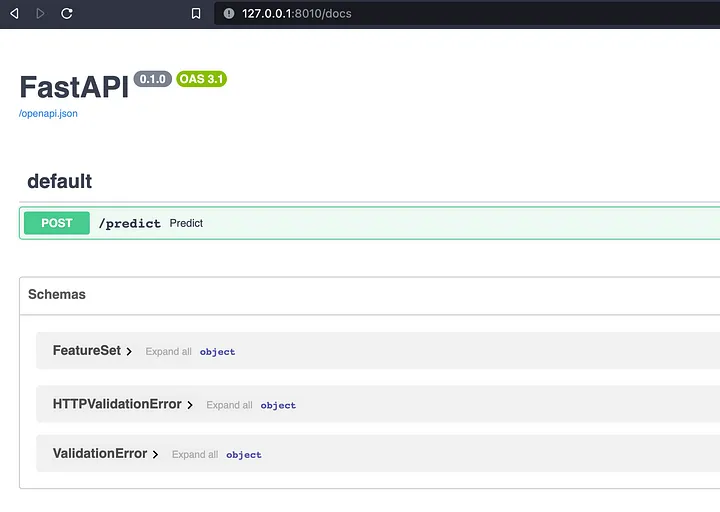Open the /openapi.json link
Screen dimensions: 720x512
pos(48,114)
